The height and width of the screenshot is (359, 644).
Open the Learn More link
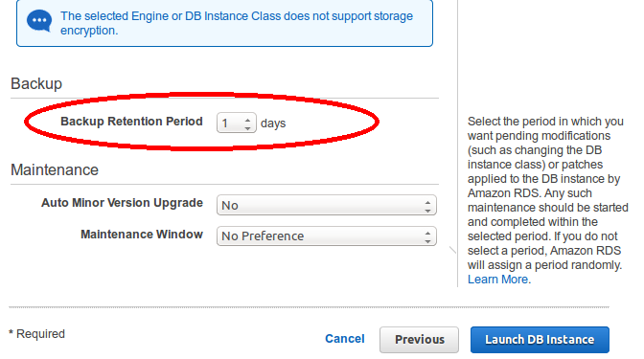(497, 280)
